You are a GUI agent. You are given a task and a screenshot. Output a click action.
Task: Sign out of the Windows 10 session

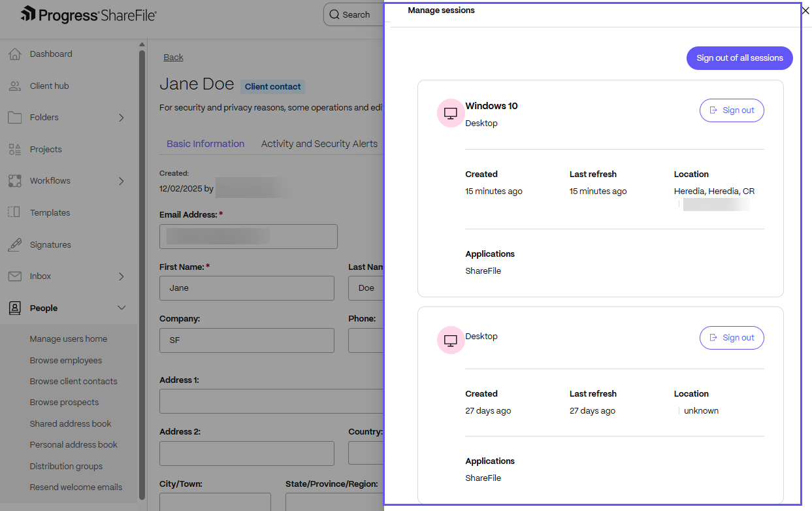coord(732,110)
